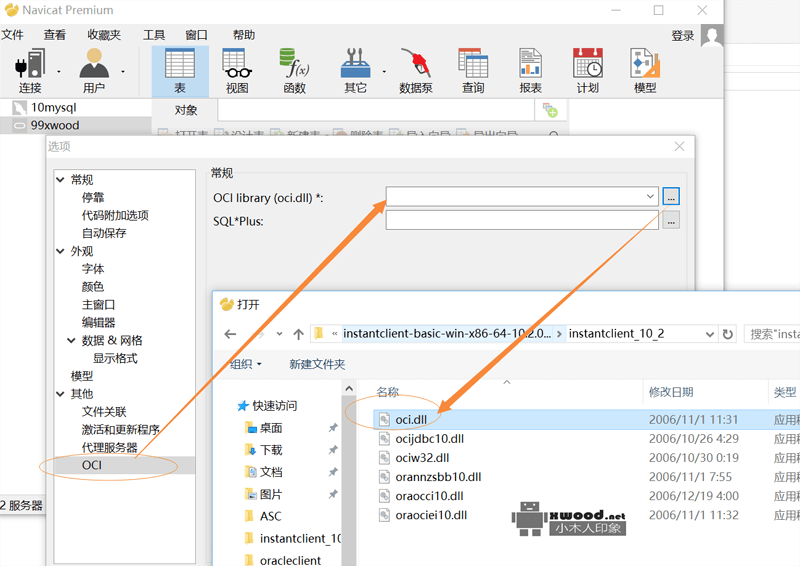The image size is (800, 566).
Task: Open the Connection tool dropdown arrow
Action: [x=59, y=71]
